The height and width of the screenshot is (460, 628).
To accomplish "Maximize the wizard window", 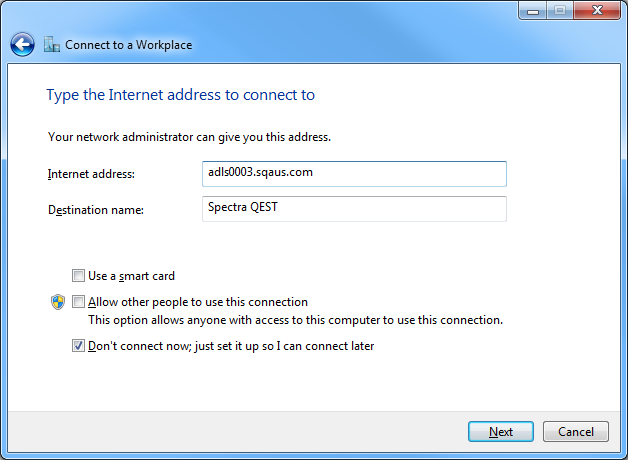I will coord(558,10).
